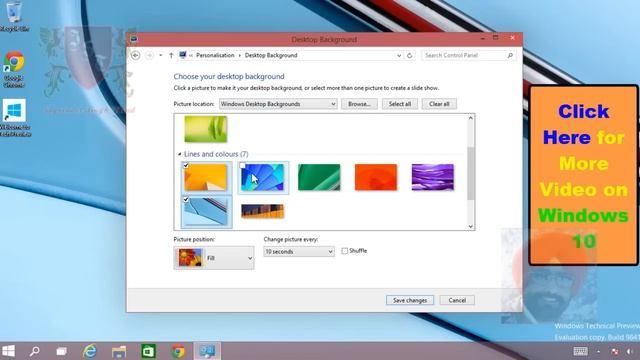Open File Explorer from the taskbar

(x=119, y=351)
